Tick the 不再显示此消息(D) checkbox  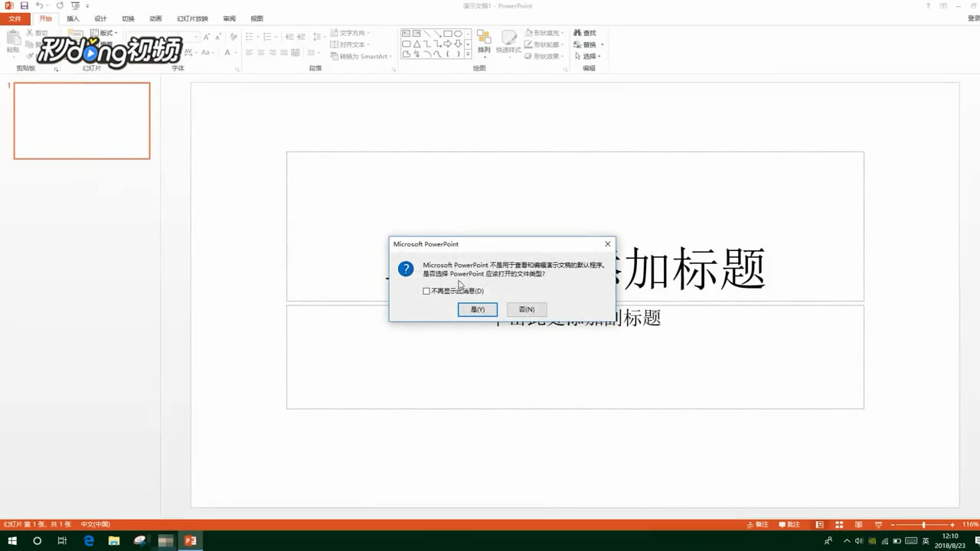coord(426,291)
